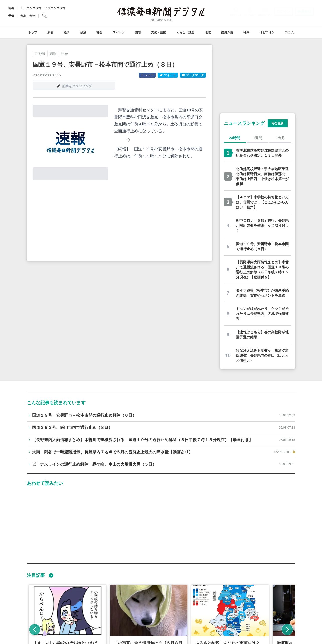Open rank 7 タイラ運輸 article
The image size is (322, 644).
(x=258, y=293)
